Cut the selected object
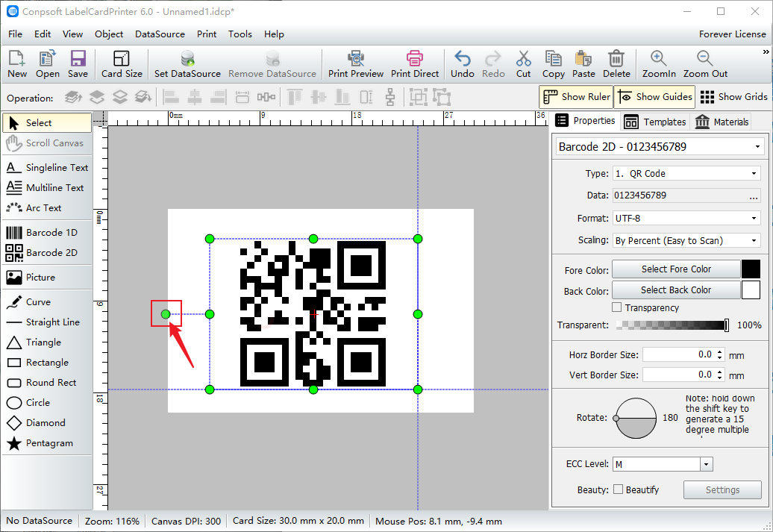This screenshot has height=532, width=773. pyautogui.click(x=523, y=64)
